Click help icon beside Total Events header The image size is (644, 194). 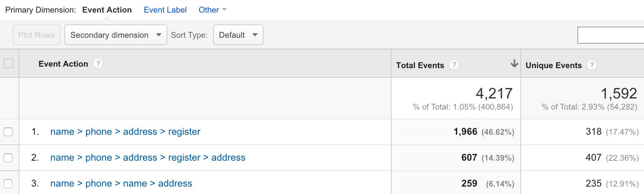(x=454, y=65)
